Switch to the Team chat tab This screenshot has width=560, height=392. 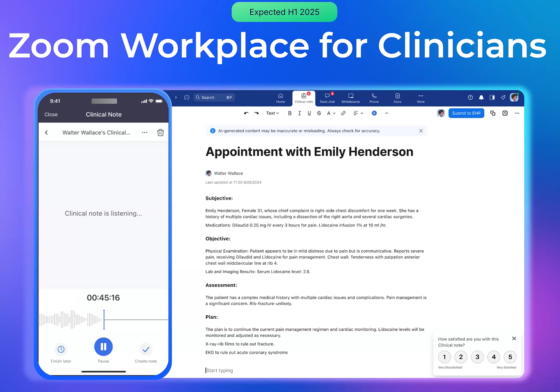click(327, 98)
